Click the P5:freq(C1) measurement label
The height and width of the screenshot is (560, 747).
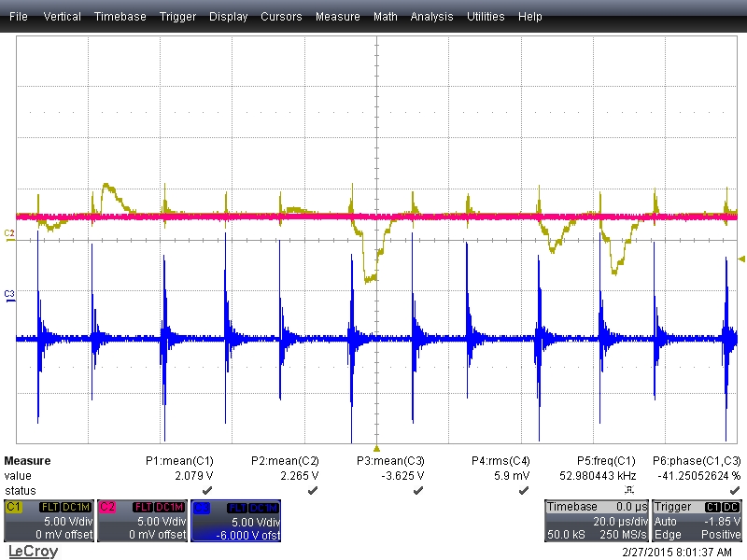606,461
